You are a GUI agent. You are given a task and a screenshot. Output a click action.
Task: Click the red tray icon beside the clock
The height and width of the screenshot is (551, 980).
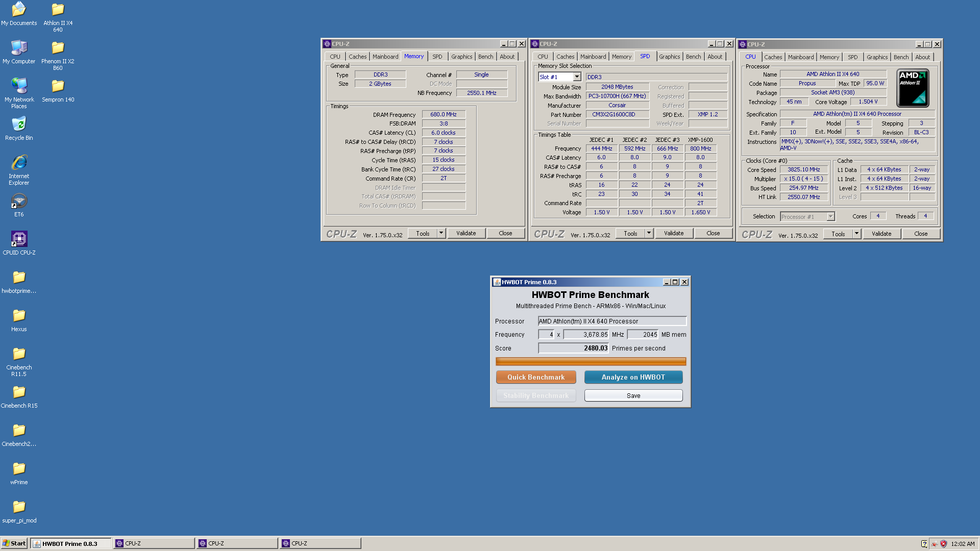point(934,544)
